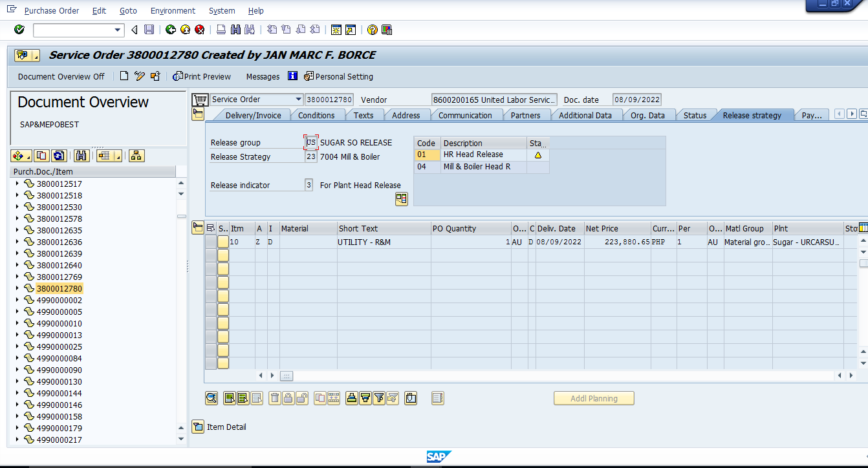This screenshot has width=868, height=468.
Task: Select document 3800012636 in the tree
Action: [60, 242]
